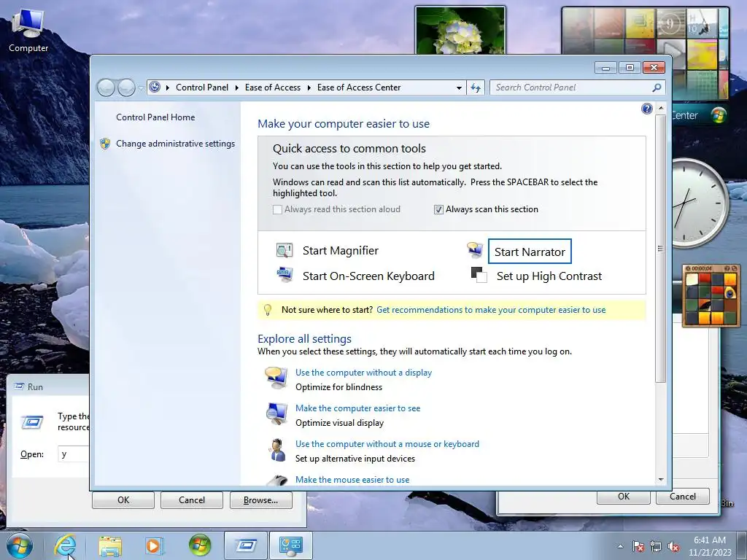Click Start On-Screen Keyboard
This screenshot has width=747, height=560.
tap(368, 276)
